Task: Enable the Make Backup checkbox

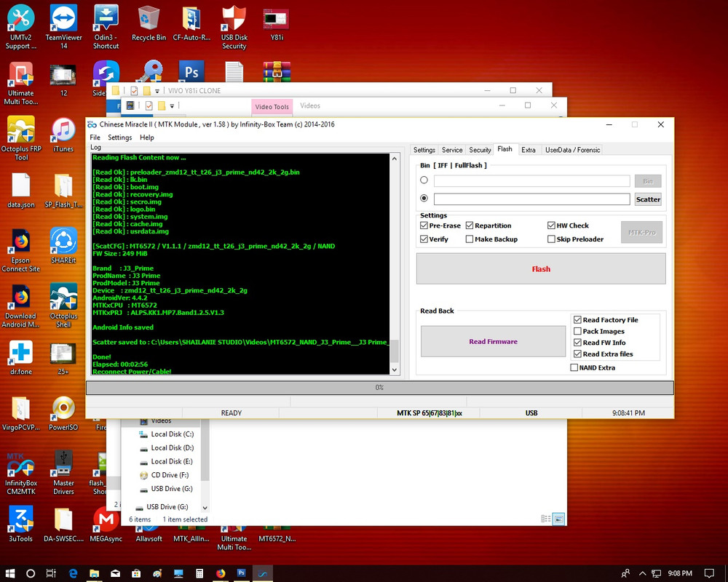Action: coord(470,239)
